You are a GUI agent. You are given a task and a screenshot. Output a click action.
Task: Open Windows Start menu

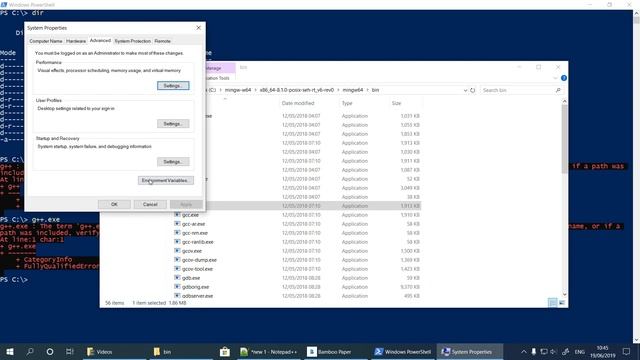[x=10, y=351]
